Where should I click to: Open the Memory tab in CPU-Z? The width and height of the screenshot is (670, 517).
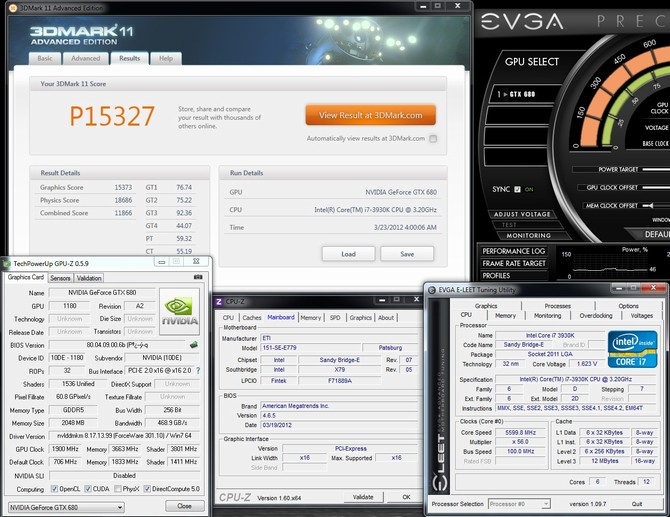coord(311,317)
